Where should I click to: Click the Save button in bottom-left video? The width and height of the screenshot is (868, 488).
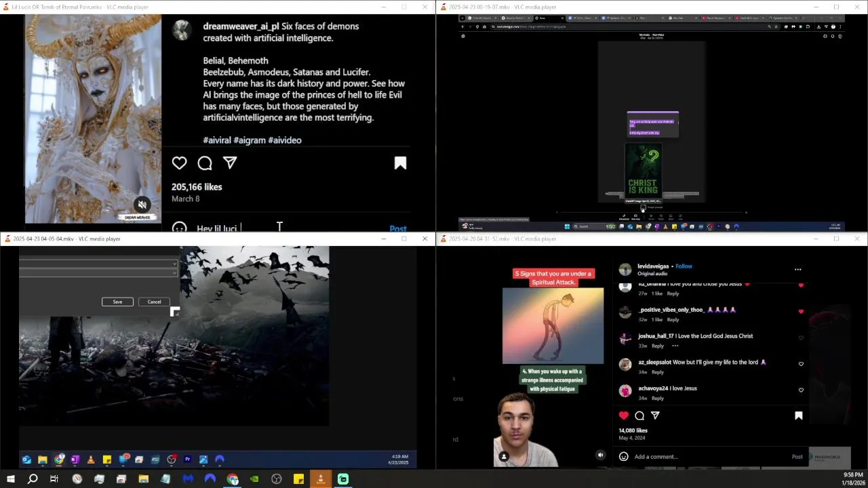coord(117,302)
